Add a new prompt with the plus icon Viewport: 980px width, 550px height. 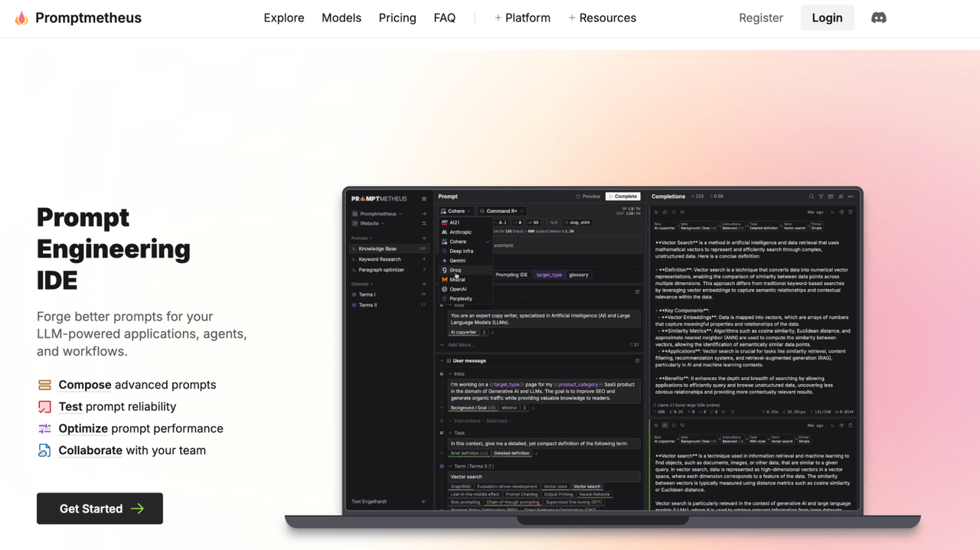pos(424,238)
